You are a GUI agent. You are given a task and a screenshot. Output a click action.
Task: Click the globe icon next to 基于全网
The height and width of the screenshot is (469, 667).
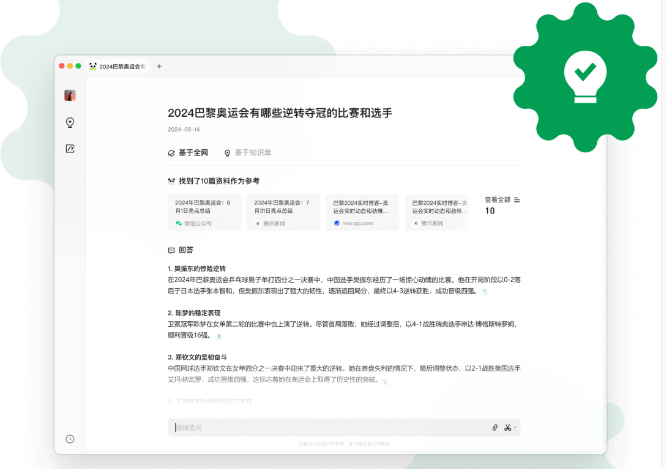[171, 153]
